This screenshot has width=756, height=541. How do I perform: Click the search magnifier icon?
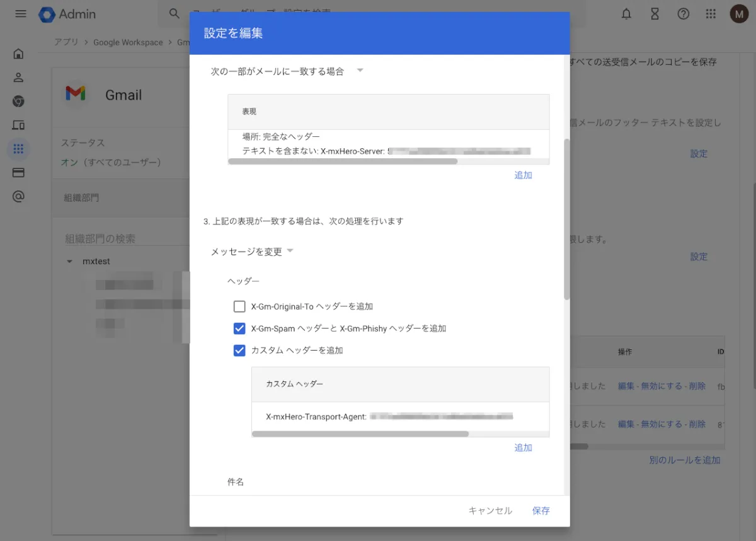(x=175, y=14)
